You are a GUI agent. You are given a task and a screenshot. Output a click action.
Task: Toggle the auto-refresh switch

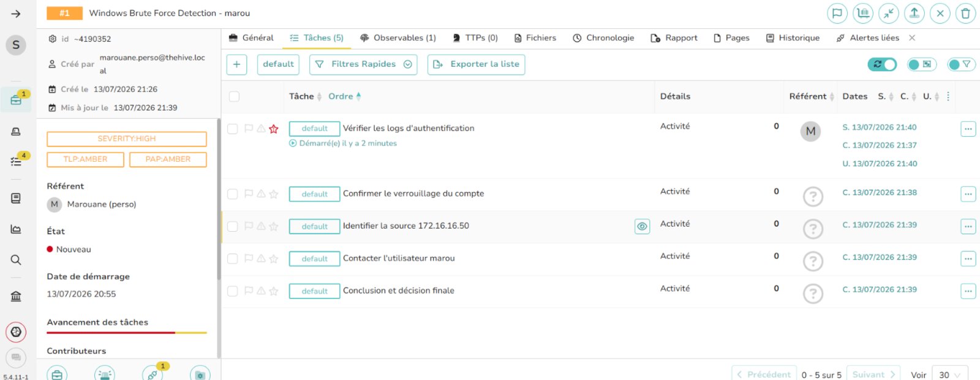click(x=882, y=64)
